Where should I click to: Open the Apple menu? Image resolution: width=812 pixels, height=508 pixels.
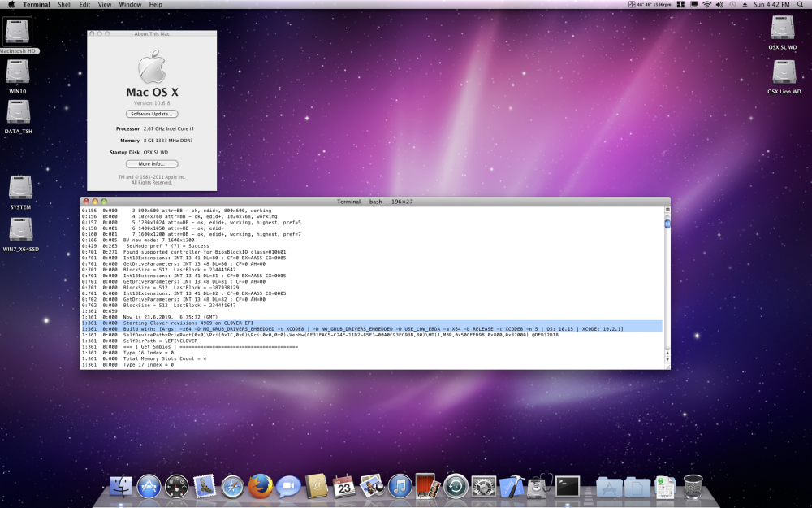pyautogui.click(x=11, y=4)
